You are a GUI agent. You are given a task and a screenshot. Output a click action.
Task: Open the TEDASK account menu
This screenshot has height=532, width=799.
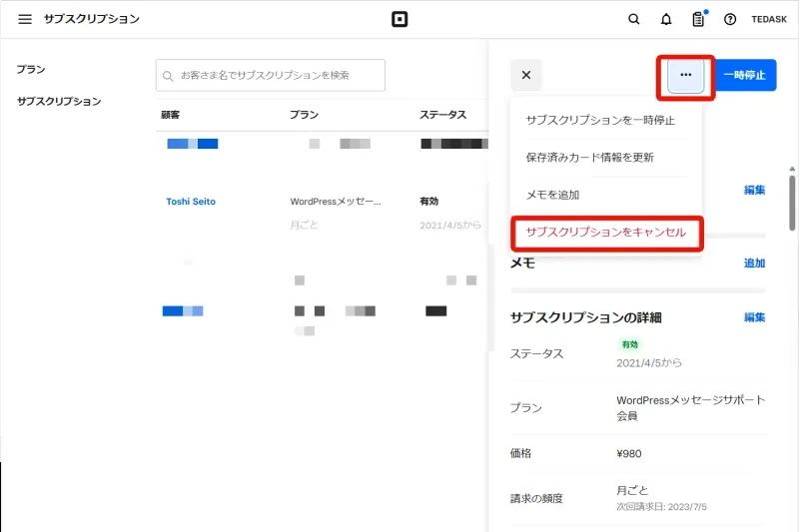click(x=769, y=19)
